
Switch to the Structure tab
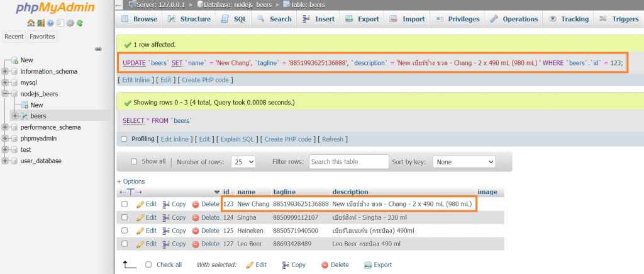tap(189, 19)
